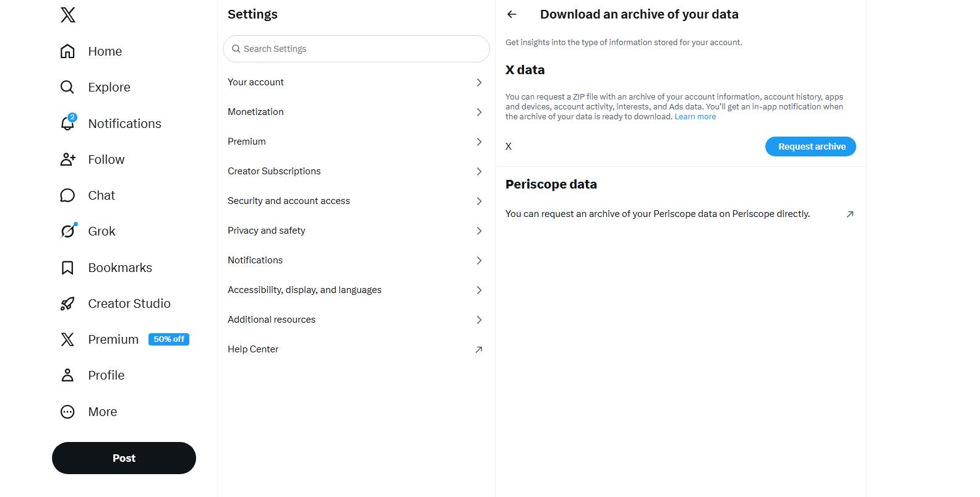Viewport: 980px width, 497px height.
Task: Expand the Additional resources chevron
Action: 479,320
